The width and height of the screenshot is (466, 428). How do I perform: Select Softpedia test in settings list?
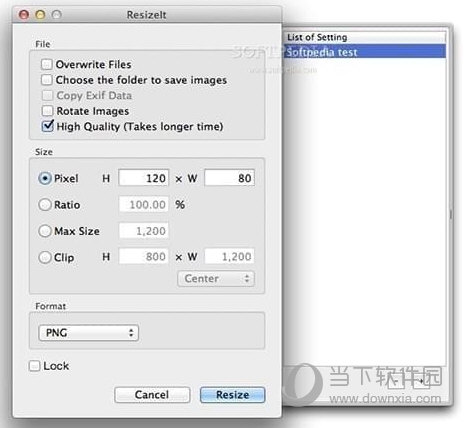(364, 52)
